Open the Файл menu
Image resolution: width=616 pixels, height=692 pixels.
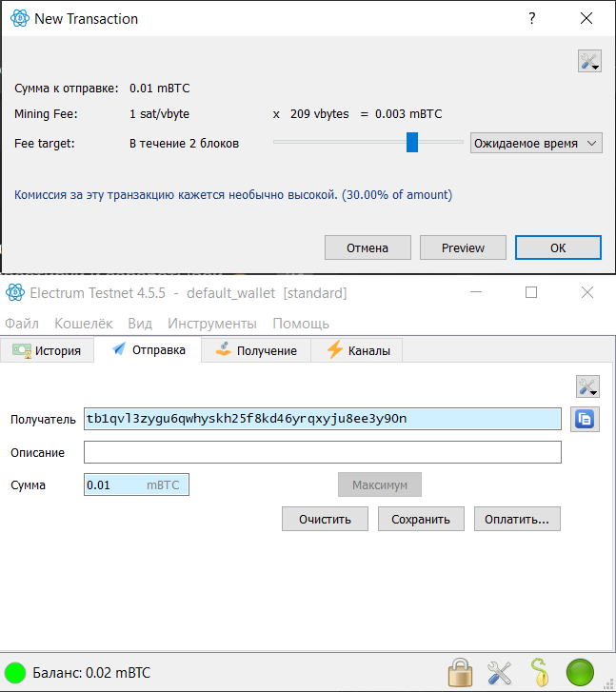point(22,324)
